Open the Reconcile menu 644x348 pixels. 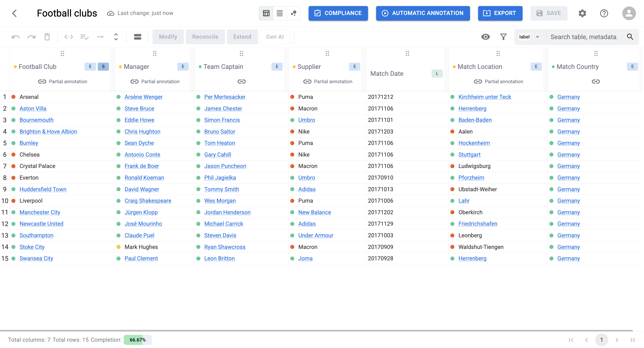(205, 37)
